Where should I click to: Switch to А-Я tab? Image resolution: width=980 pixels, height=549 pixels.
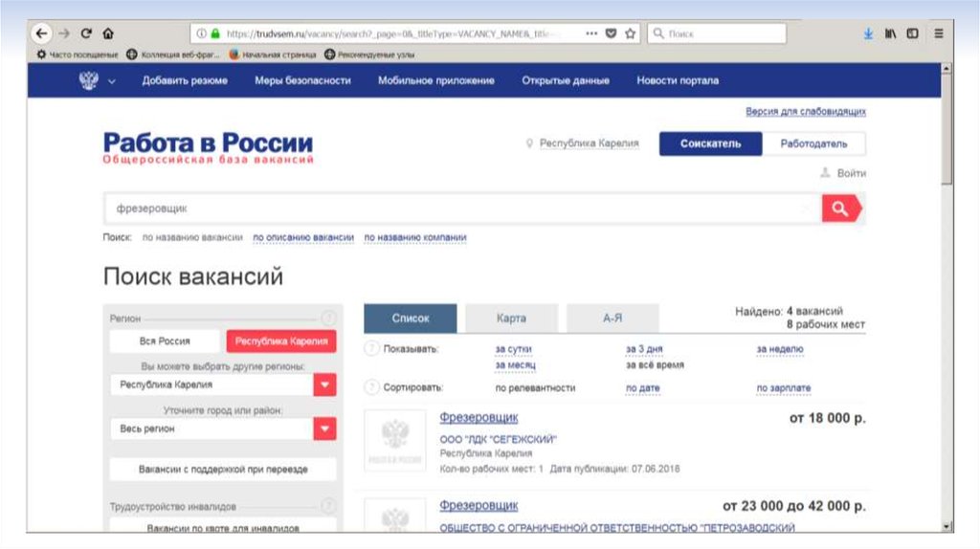[612, 318]
